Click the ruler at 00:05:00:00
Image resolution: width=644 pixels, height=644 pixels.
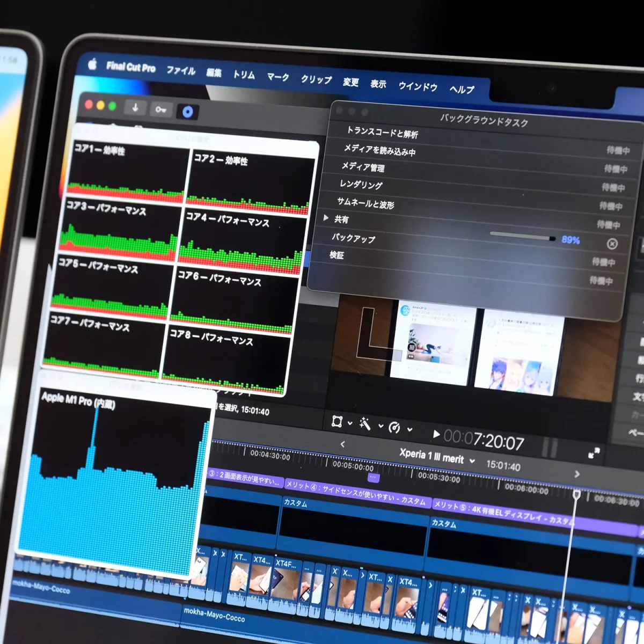click(x=353, y=466)
